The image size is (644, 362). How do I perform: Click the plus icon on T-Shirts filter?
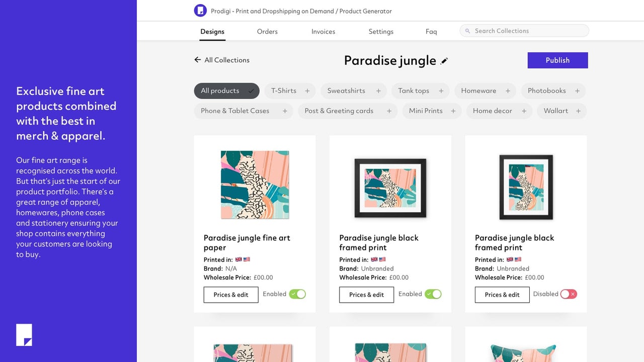(307, 91)
